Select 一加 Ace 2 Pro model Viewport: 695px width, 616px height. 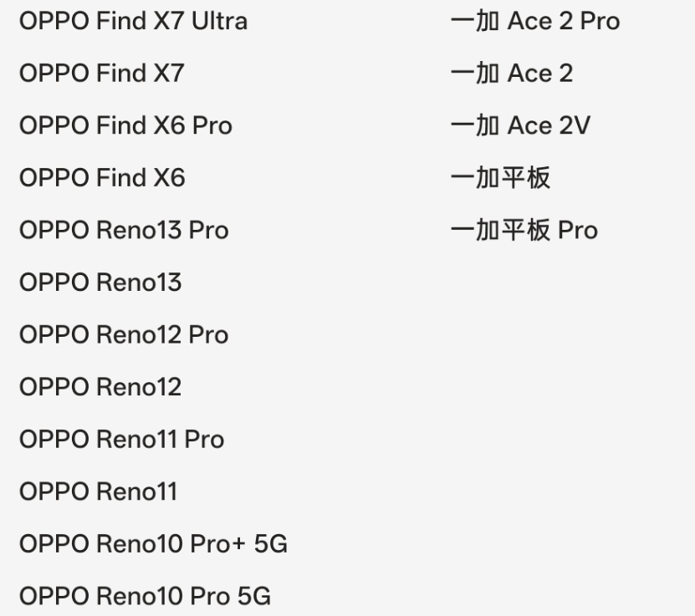534,22
